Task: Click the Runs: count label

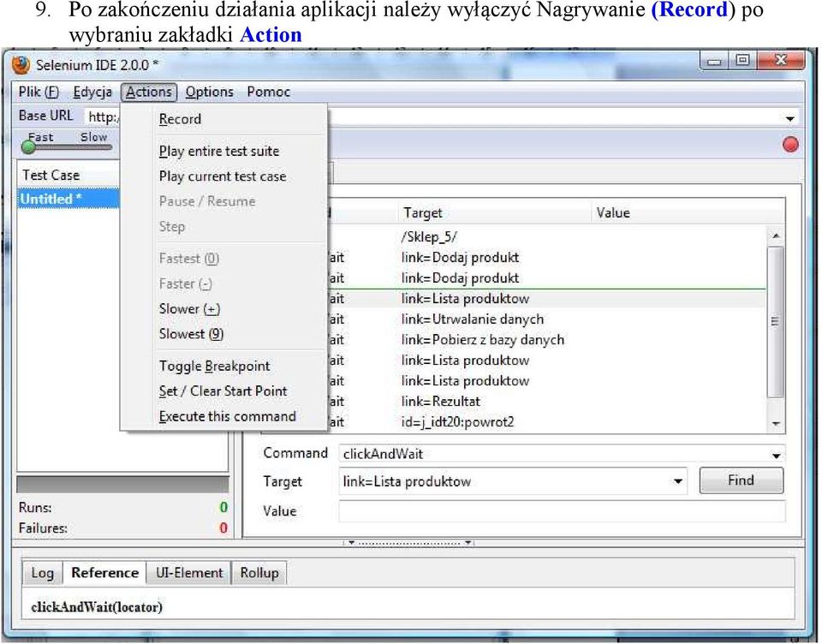Action: pyautogui.click(x=35, y=508)
